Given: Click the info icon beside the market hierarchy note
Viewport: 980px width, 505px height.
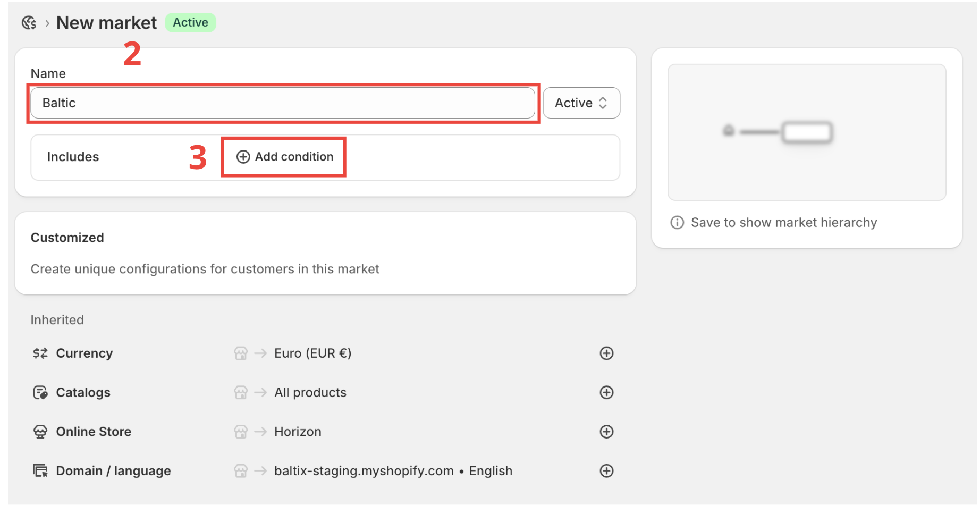Looking at the screenshot, I should click(677, 222).
